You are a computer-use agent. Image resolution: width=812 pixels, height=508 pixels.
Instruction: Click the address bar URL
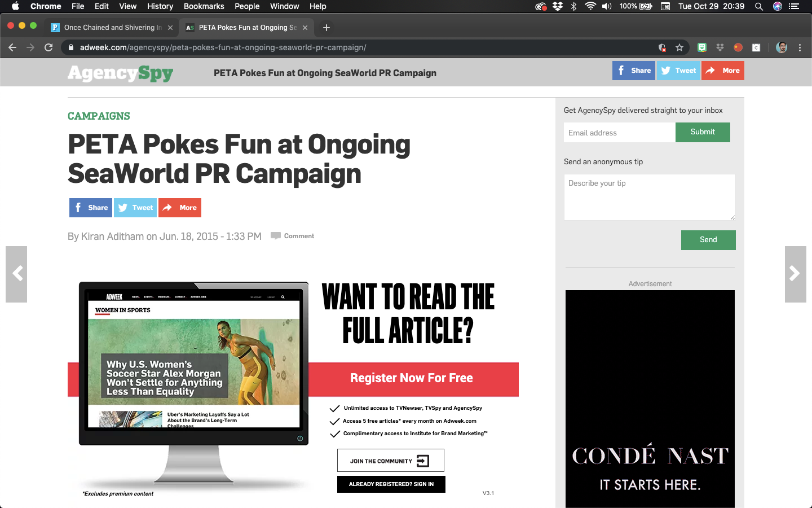[223, 47]
